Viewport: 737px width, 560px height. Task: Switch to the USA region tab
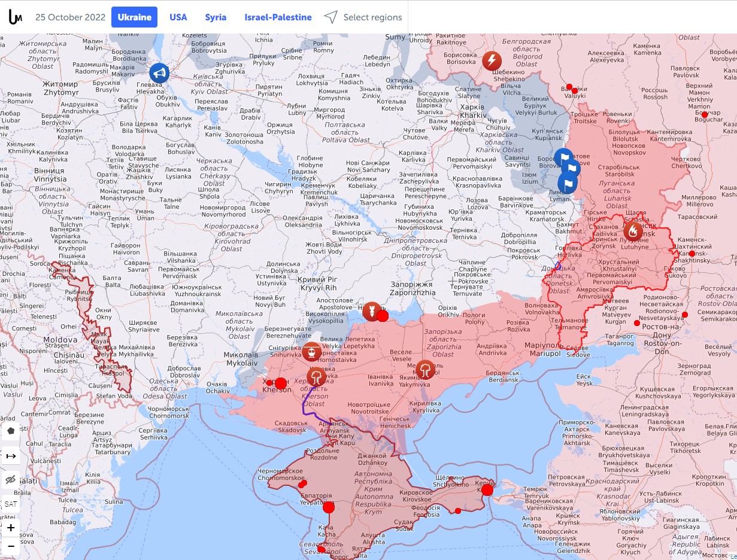click(178, 17)
